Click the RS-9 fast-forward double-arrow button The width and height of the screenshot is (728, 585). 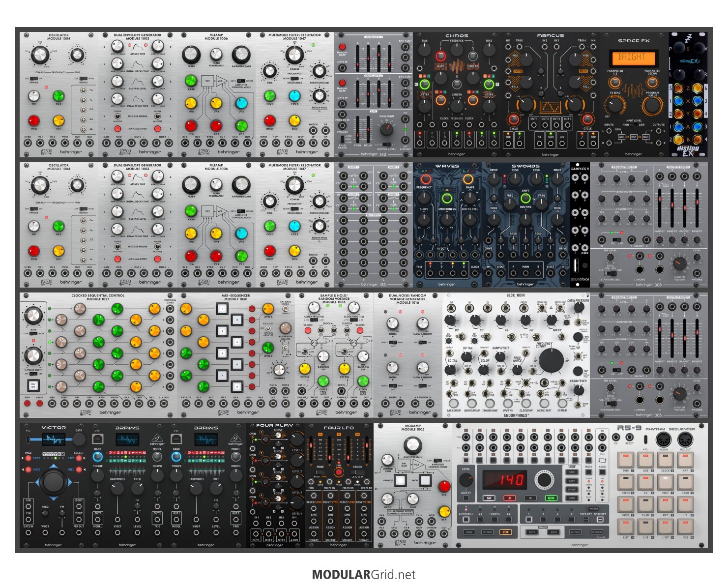click(x=509, y=519)
